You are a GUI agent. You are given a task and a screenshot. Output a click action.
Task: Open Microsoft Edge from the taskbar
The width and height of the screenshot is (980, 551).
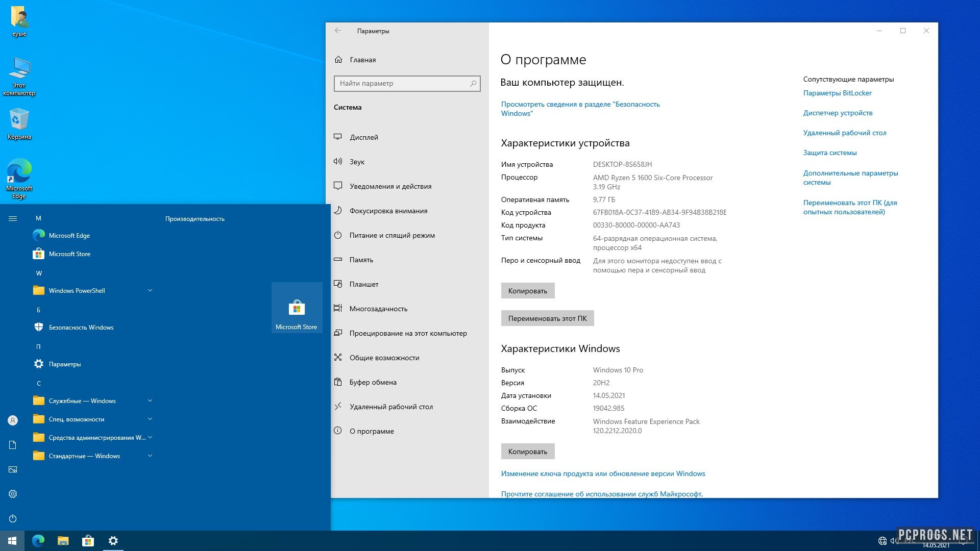pos(38,541)
